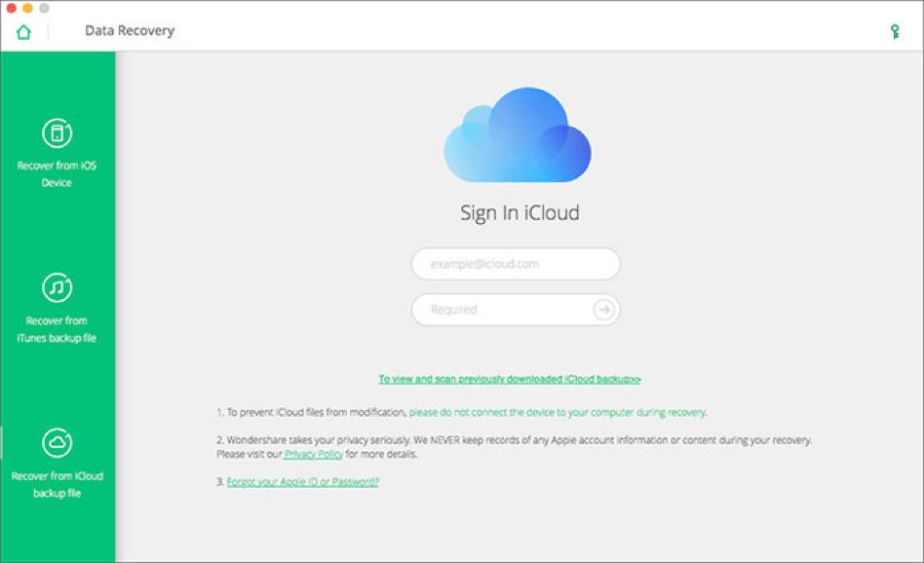This screenshot has height=563, width=924.
Task: Click the Home icon in the toolbar
Action: pyautogui.click(x=22, y=30)
